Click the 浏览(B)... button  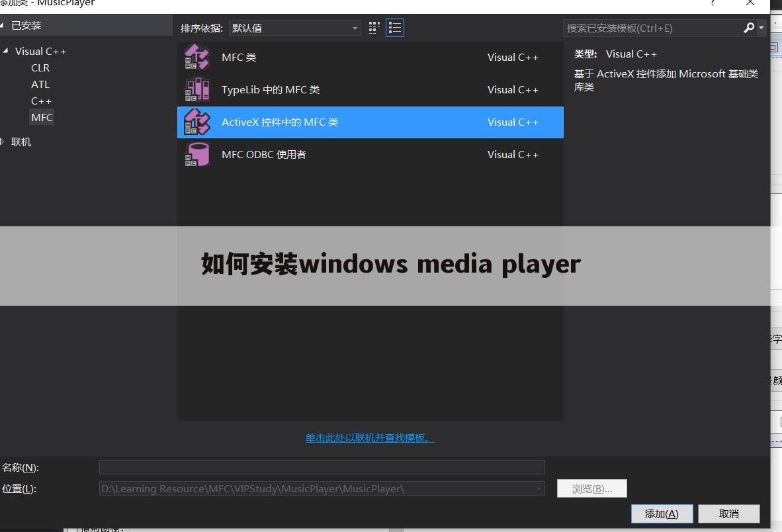592,489
